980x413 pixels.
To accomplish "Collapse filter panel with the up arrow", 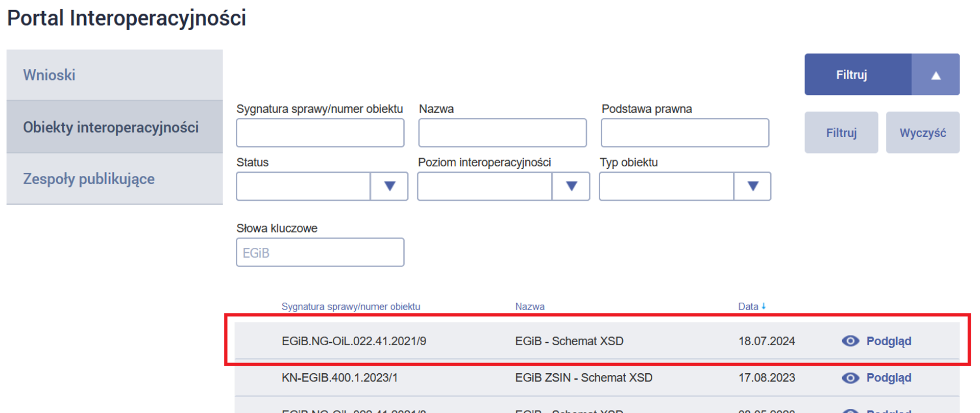I will tap(935, 75).
